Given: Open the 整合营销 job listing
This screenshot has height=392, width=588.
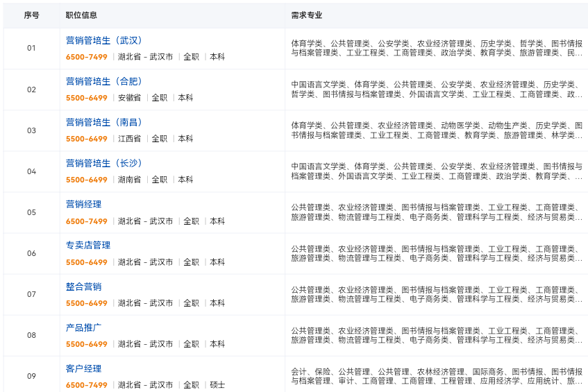Looking at the screenshot, I should click(83, 286).
